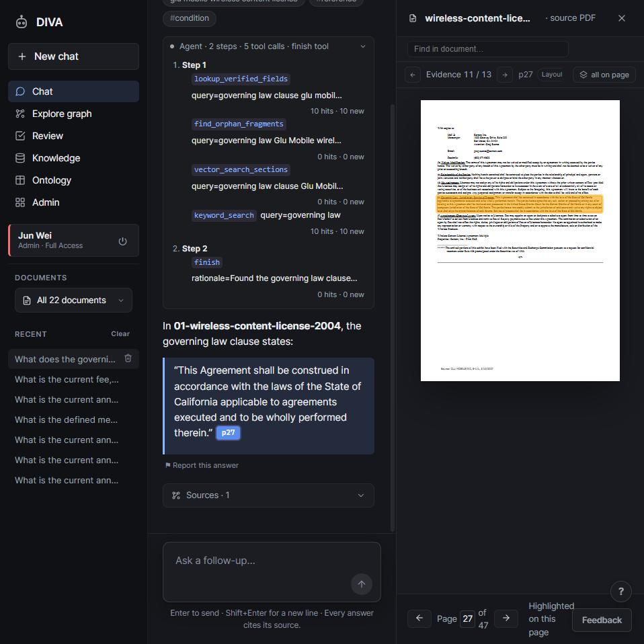Report this answer

pos(202,465)
